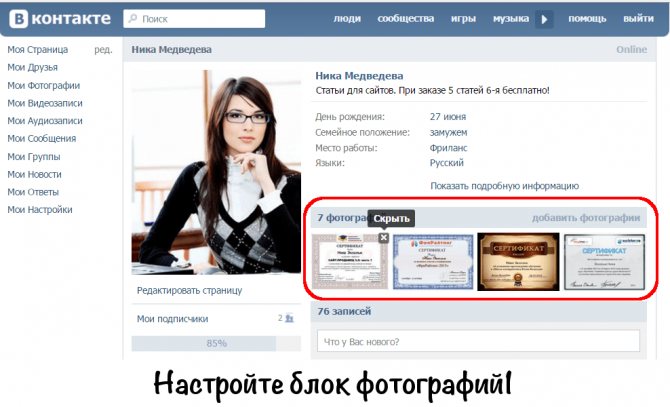Hide the first certificate photo with X

384,237
